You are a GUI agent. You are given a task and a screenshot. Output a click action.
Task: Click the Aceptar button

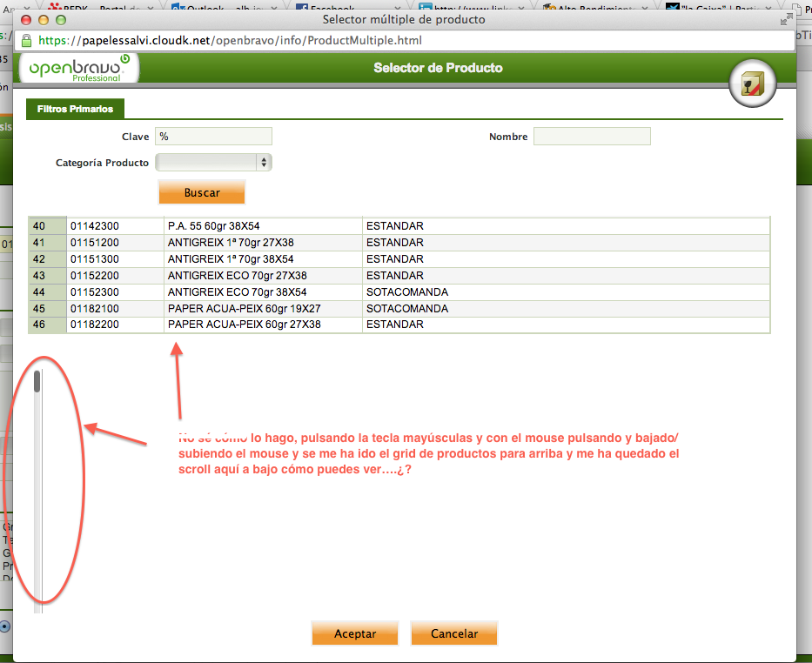coord(355,633)
